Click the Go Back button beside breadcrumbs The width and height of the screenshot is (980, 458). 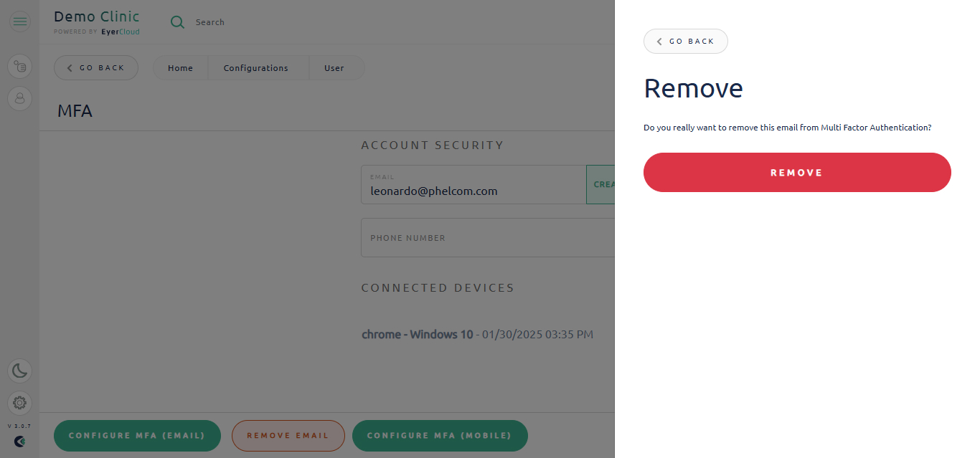pos(96,68)
